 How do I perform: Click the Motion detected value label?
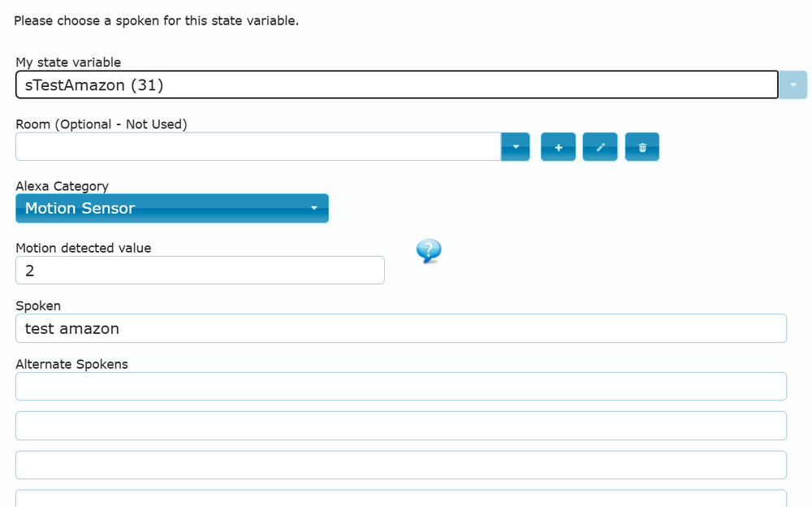coord(84,248)
